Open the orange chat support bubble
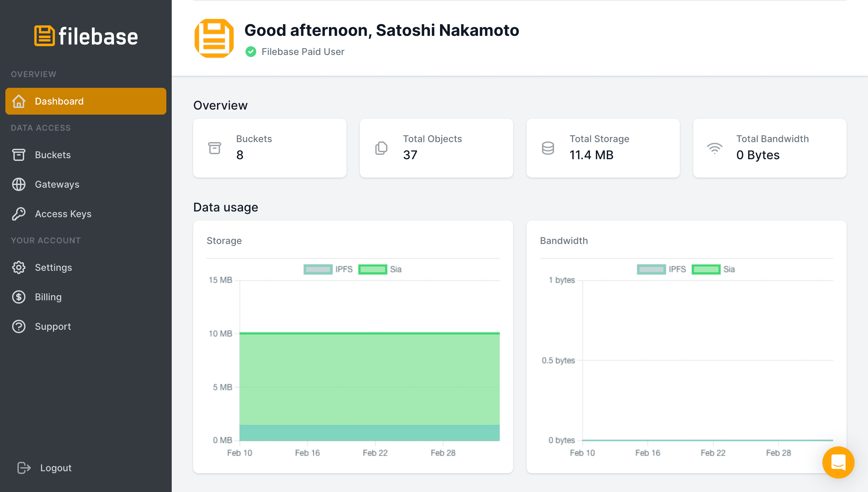The height and width of the screenshot is (492, 868). pos(838,462)
